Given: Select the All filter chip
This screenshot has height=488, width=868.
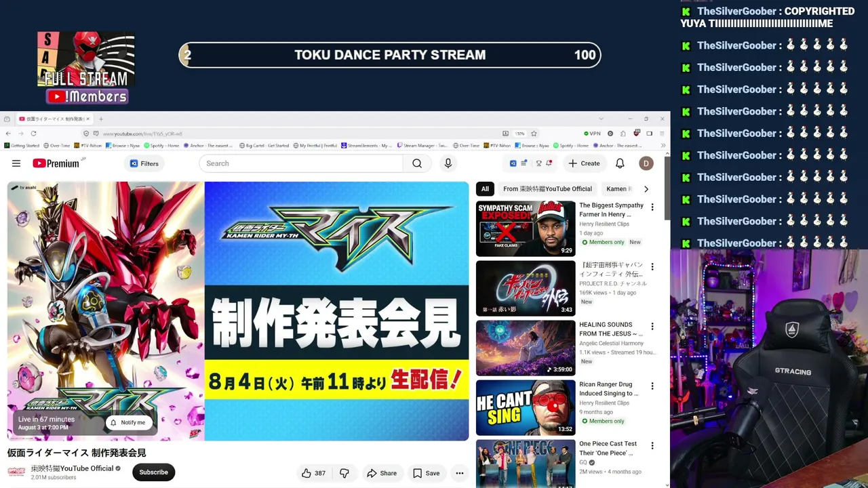Looking at the screenshot, I should (485, 189).
